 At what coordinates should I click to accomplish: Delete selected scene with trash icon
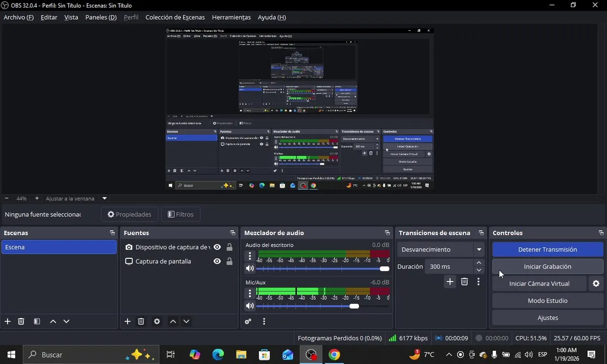pyautogui.click(x=21, y=321)
